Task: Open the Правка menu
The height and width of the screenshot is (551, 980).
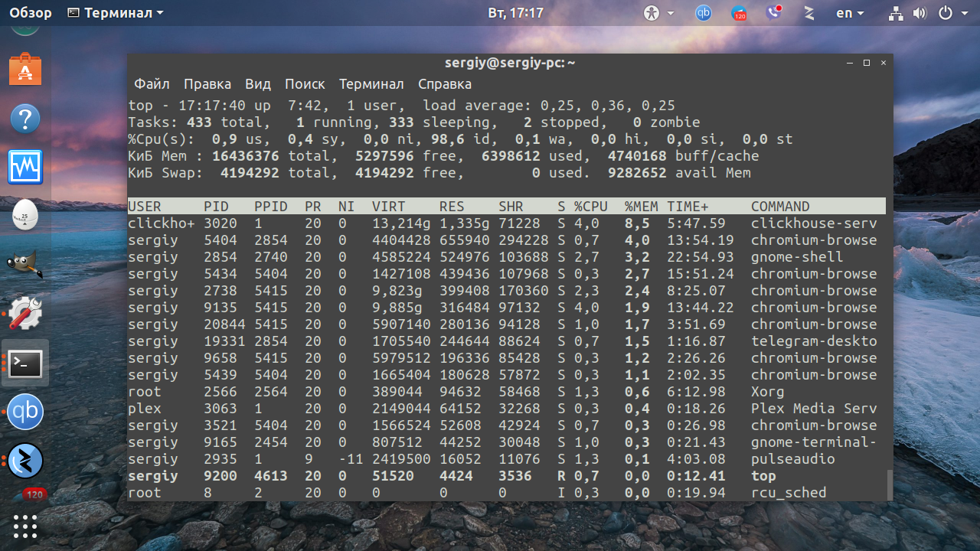Action: (207, 84)
